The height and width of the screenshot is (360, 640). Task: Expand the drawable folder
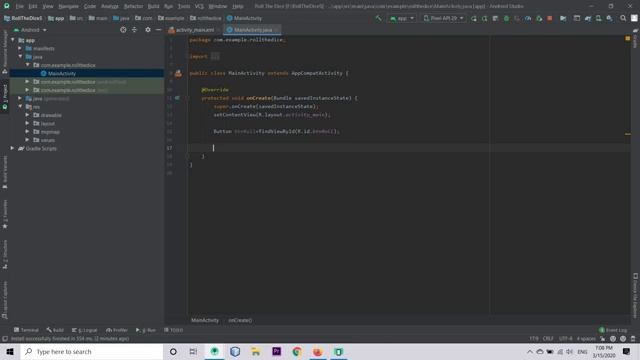click(x=27, y=115)
